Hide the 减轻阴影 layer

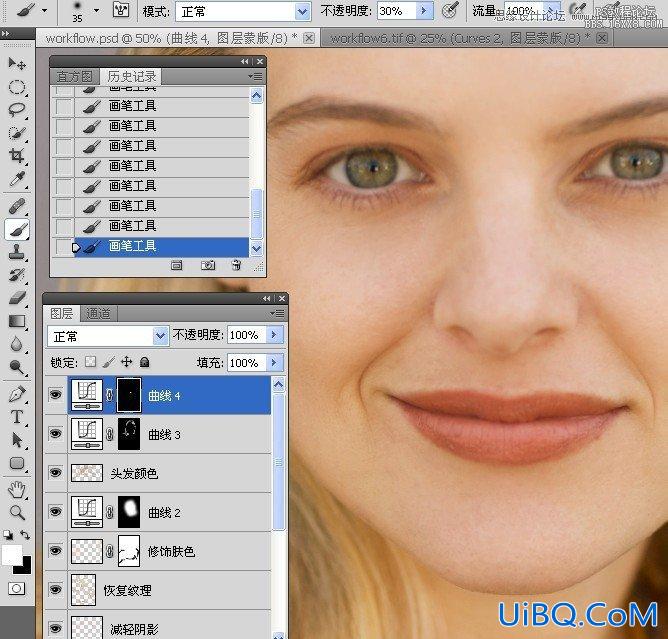point(55,628)
